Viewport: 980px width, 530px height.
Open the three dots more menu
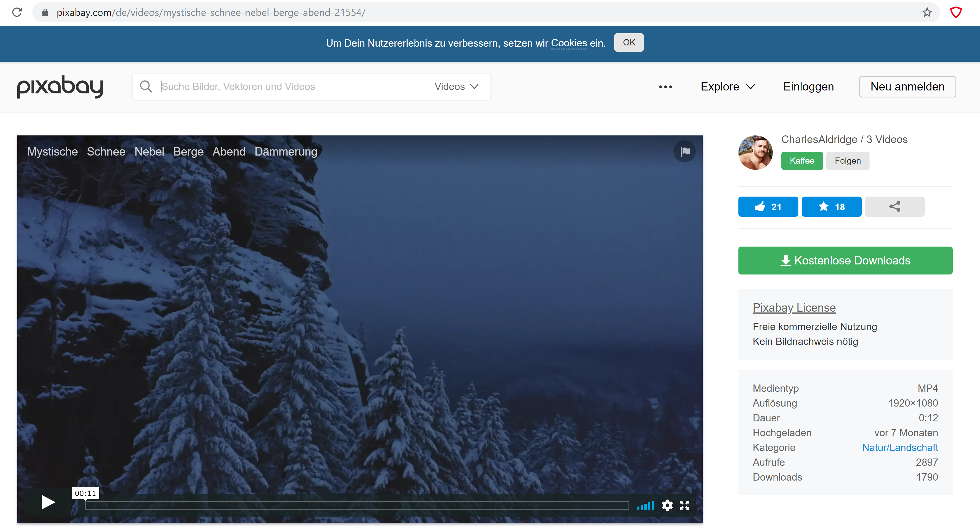click(665, 87)
